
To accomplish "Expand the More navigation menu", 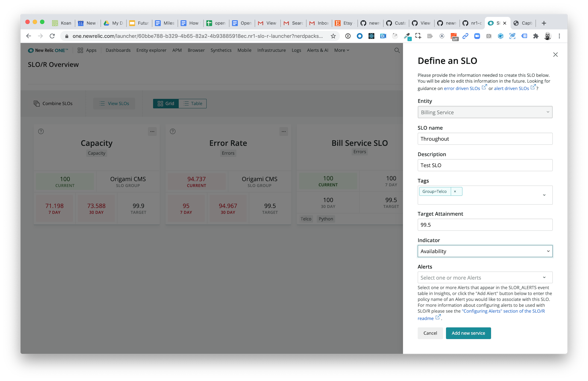I will click(x=342, y=50).
